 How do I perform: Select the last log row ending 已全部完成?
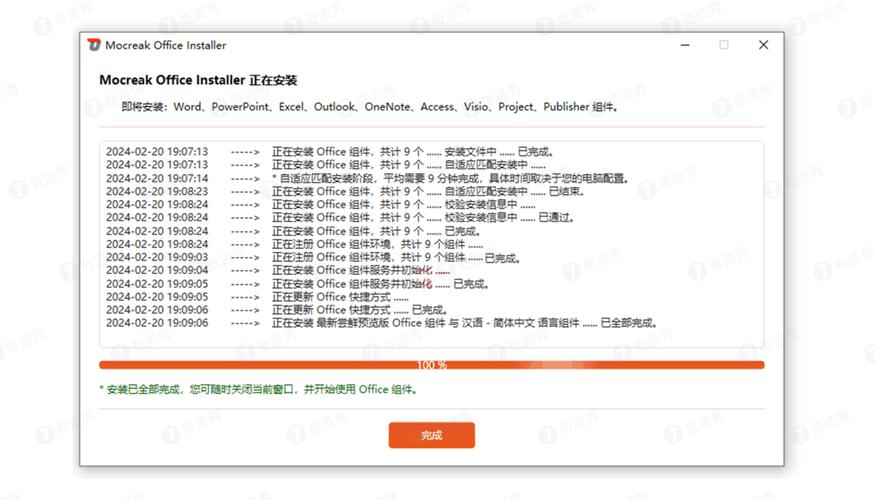pos(383,323)
